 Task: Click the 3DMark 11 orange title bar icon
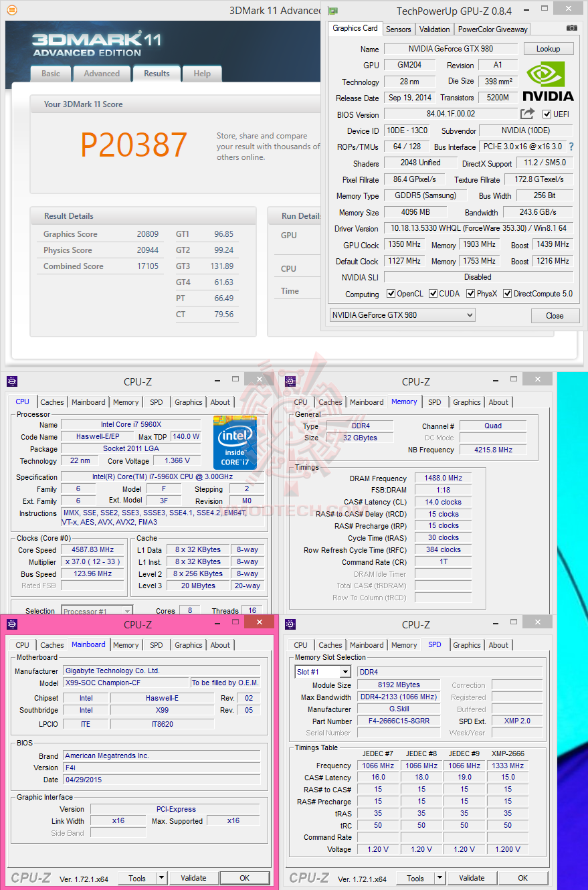[x=12, y=10]
